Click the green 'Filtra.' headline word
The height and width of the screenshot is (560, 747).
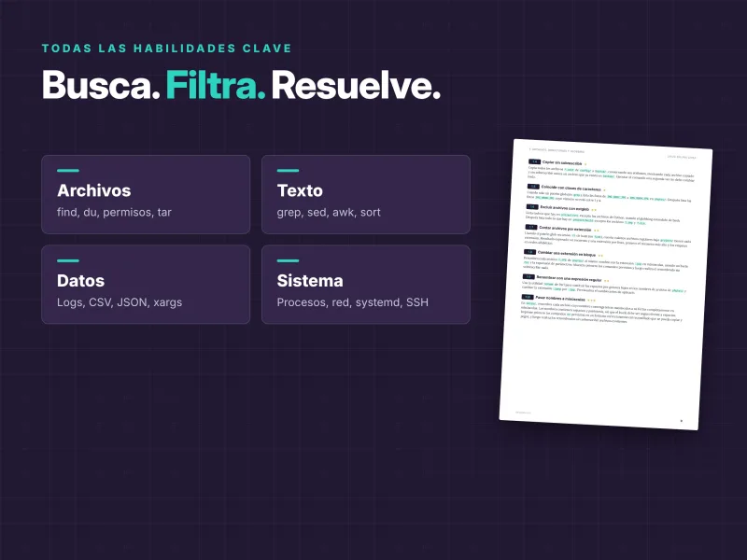click(x=216, y=86)
